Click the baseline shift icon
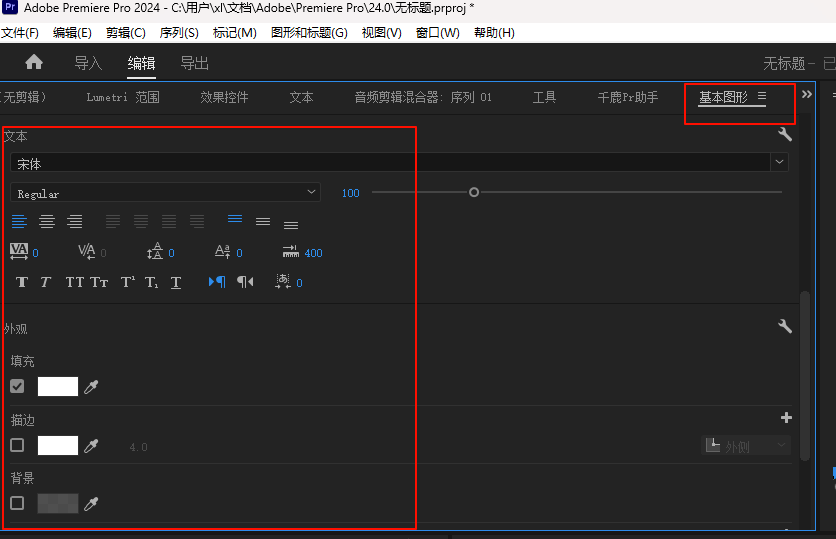This screenshot has width=836, height=539. click(x=222, y=251)
